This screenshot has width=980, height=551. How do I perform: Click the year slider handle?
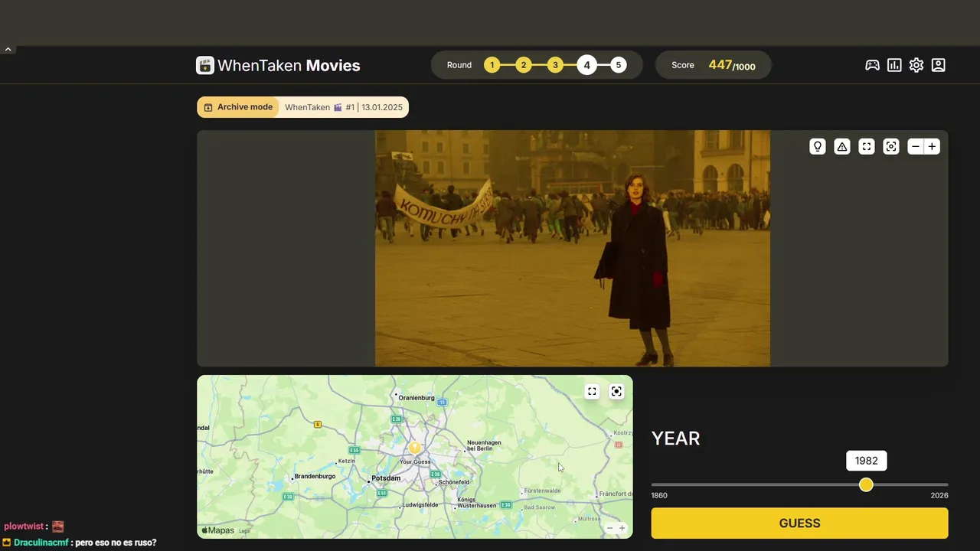click(x=866, y=484)
